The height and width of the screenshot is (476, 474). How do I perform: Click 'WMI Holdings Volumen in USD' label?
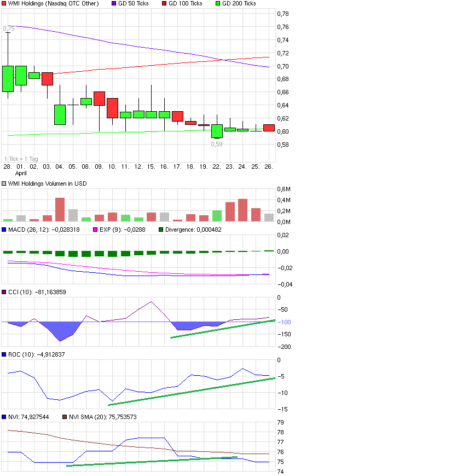coord(47,183)
